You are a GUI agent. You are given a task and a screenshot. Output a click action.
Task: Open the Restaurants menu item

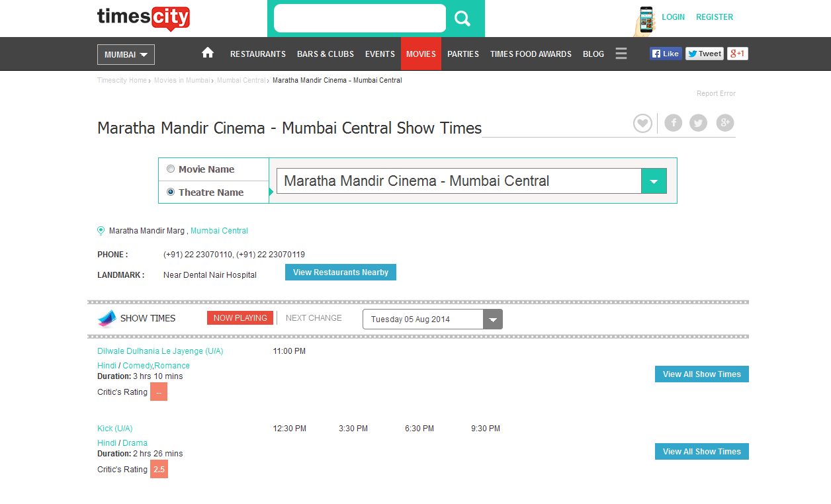[x=258, y=54]
